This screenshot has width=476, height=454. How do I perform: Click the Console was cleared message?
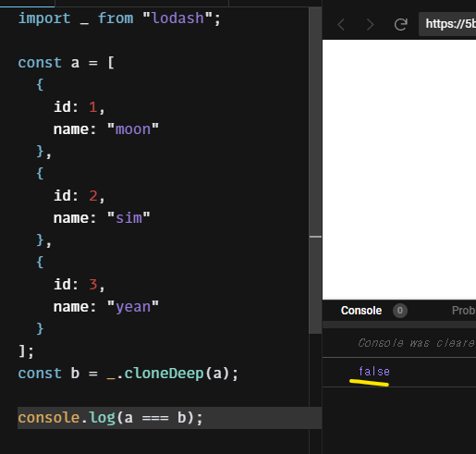[x=416, y=343]
